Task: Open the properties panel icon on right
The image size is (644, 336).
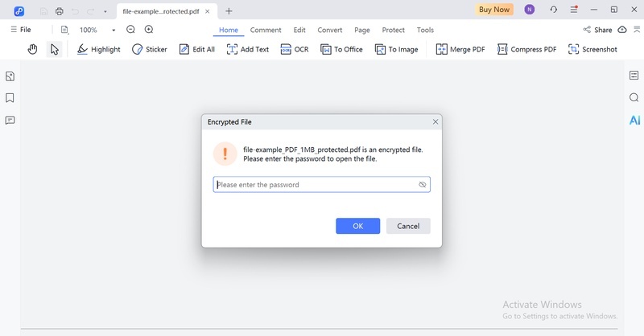Action: [634, 75]
